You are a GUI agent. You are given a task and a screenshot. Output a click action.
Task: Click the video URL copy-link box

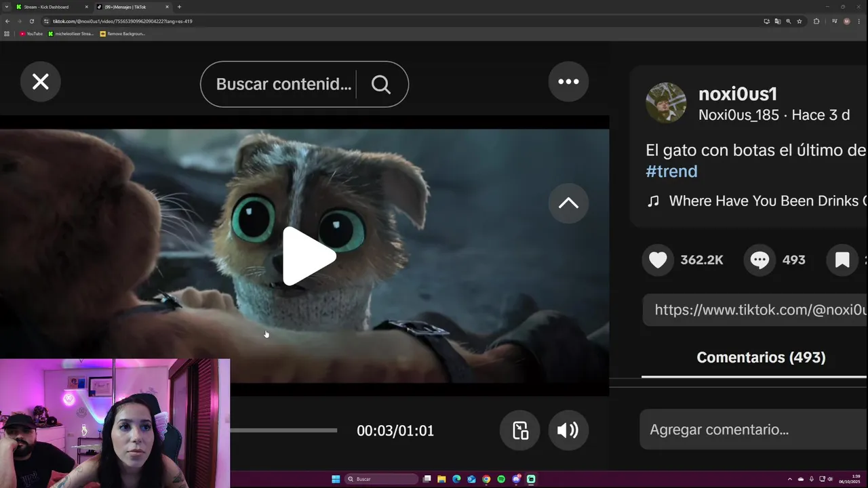click(x=755, y=310)
